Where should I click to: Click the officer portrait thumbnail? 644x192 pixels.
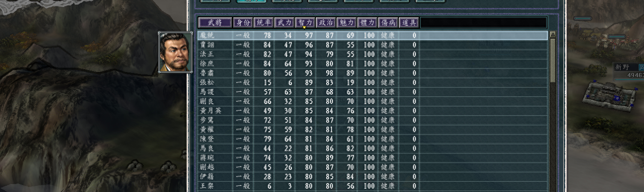click(x=175, y=52)
